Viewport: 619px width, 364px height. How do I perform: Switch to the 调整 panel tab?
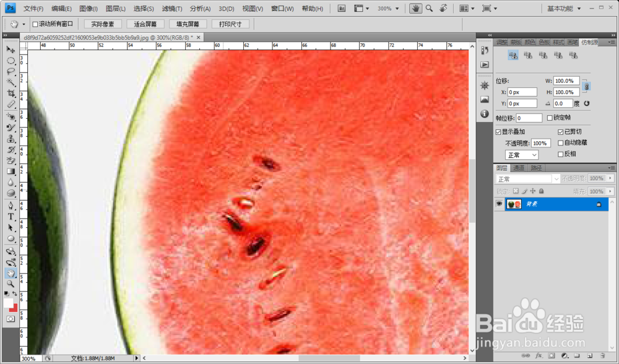tap(502, 42)
